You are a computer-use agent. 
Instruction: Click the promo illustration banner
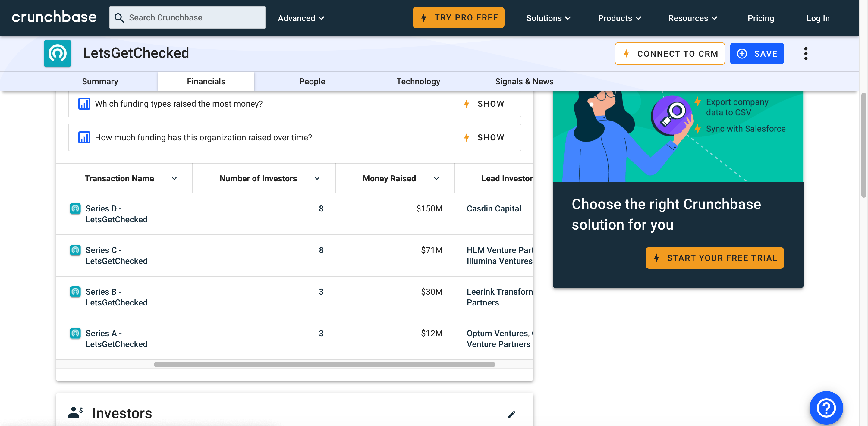678,136
